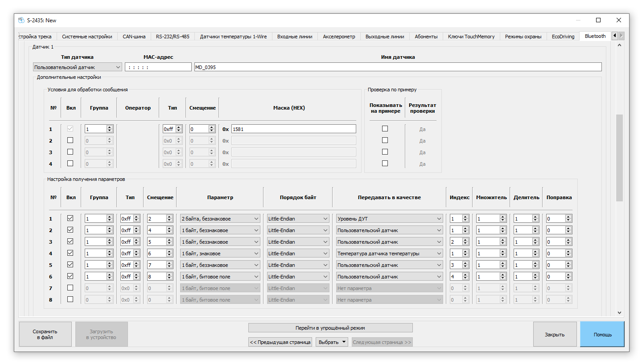Open the Выбрать page dropdown
642x364 pixels.
332,342
